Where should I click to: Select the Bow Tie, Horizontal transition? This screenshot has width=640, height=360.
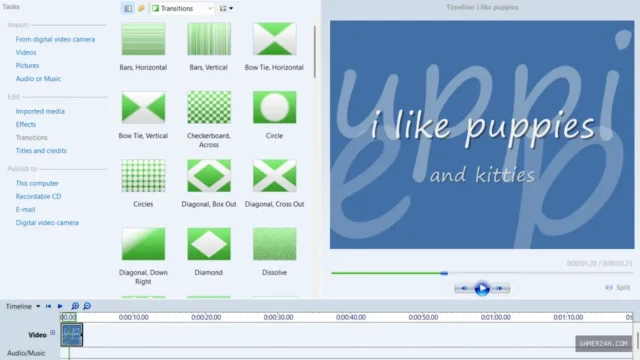pyautogui.click(x=274, y=39)
